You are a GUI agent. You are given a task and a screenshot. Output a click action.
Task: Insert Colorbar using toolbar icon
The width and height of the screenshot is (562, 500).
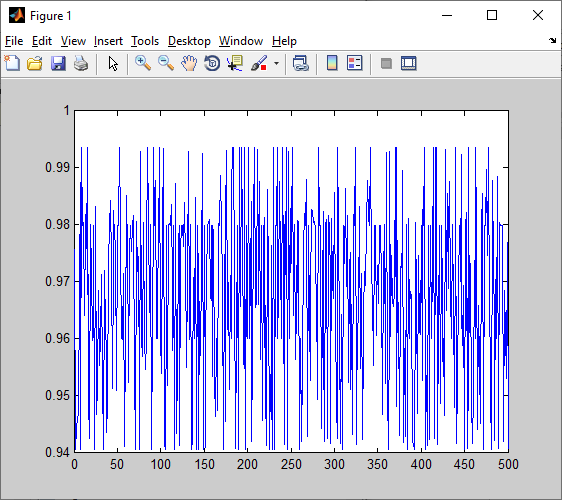click(332, 63)
